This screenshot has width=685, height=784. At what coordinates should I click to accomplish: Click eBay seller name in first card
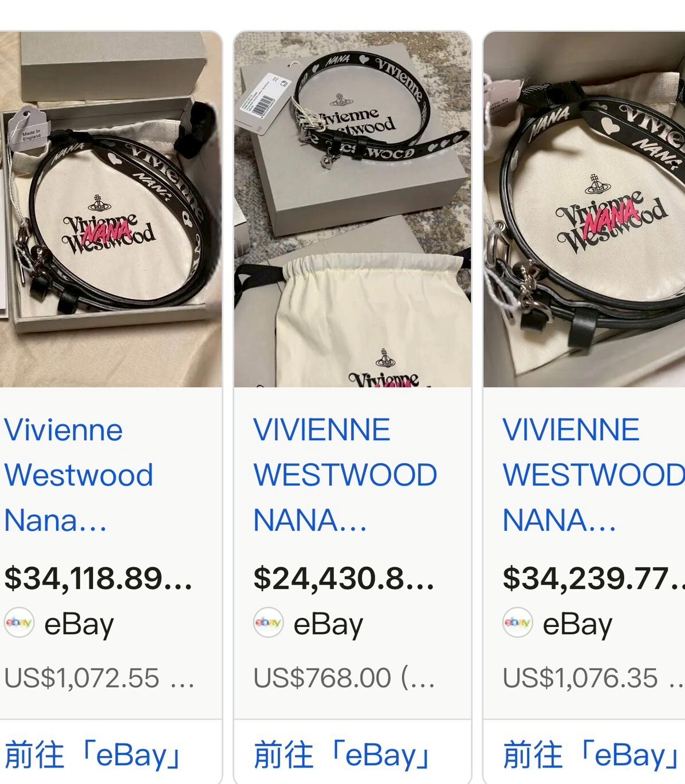[x=79, y=624]
